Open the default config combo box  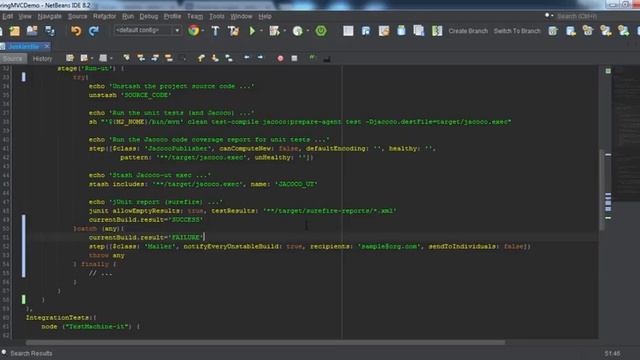pyautogui.click(x=147, y=30)
